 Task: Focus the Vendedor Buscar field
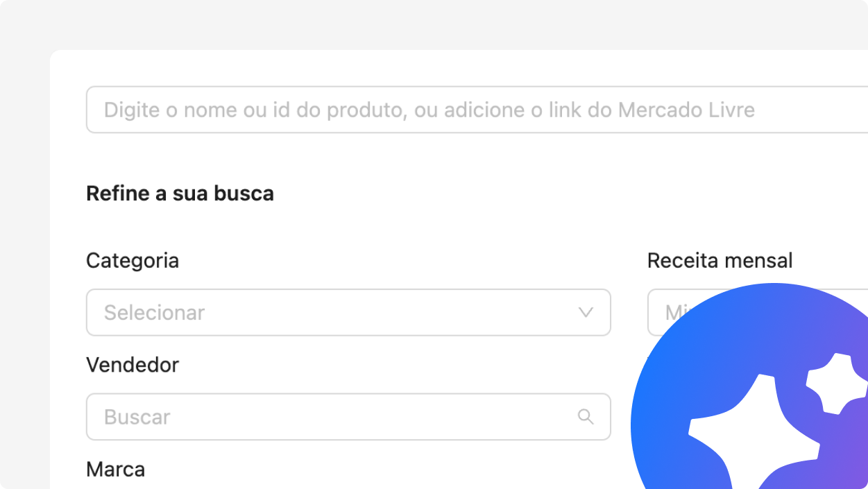pos(333,417)
